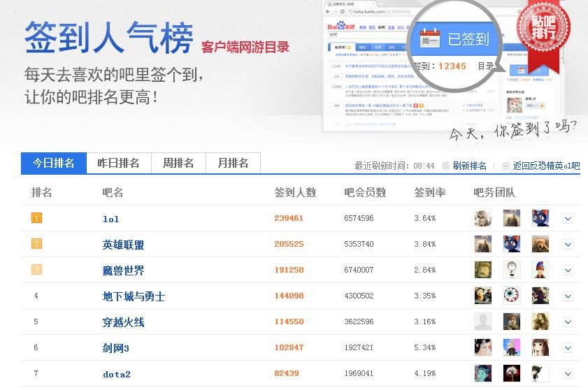Click first team avatar in 英雄联盟 row
The width and height of the screenshot is (588, 390).
pyautogui.click(x=483, y=244)
